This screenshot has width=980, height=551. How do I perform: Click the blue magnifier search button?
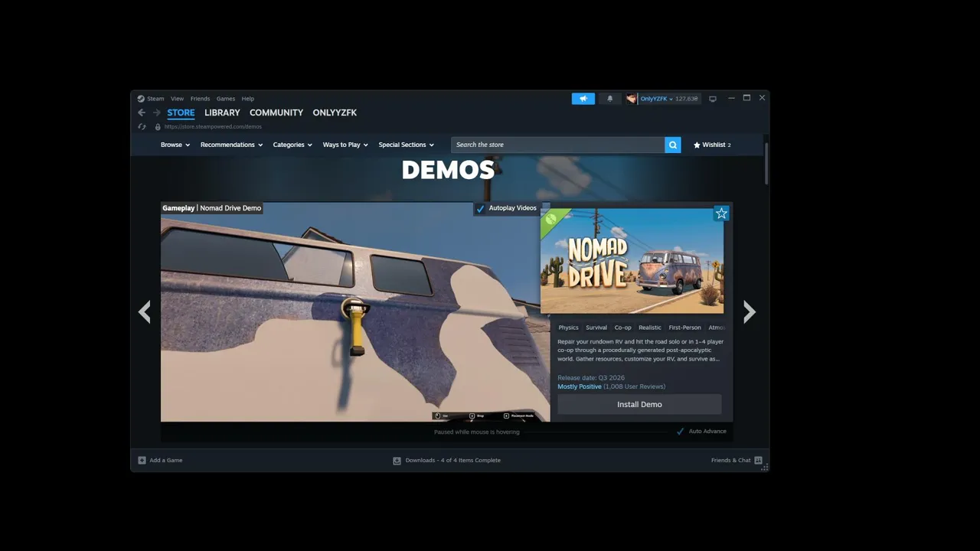pos(673,145)
